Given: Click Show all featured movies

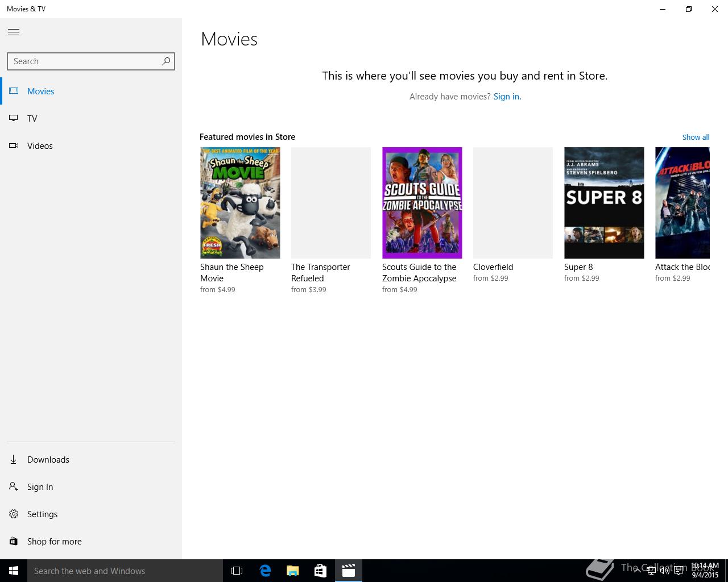Looking at the screenshot, I should point(696,137).
